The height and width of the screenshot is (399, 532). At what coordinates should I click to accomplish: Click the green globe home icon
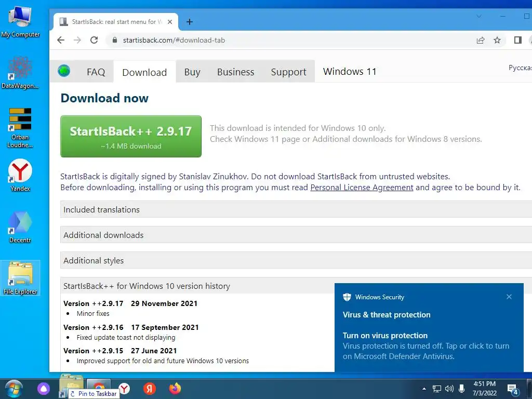coord(64,71)
